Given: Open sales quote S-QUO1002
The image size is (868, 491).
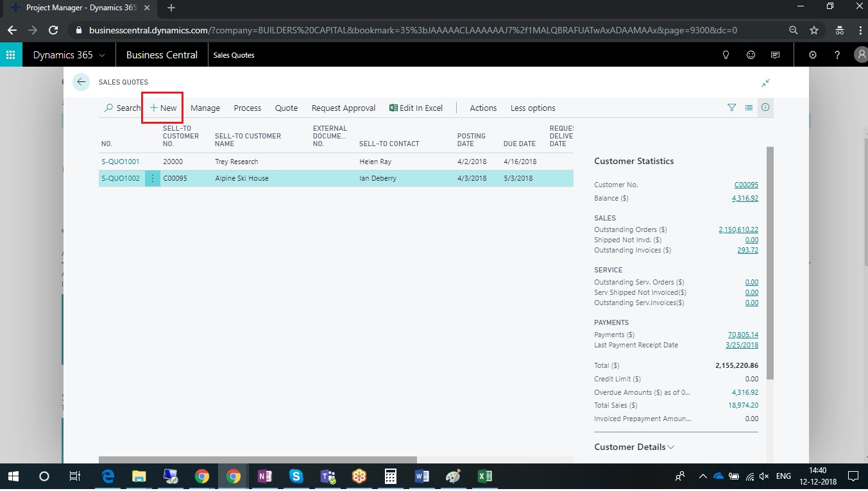Looking at the screenshot, I should point(121,178).
